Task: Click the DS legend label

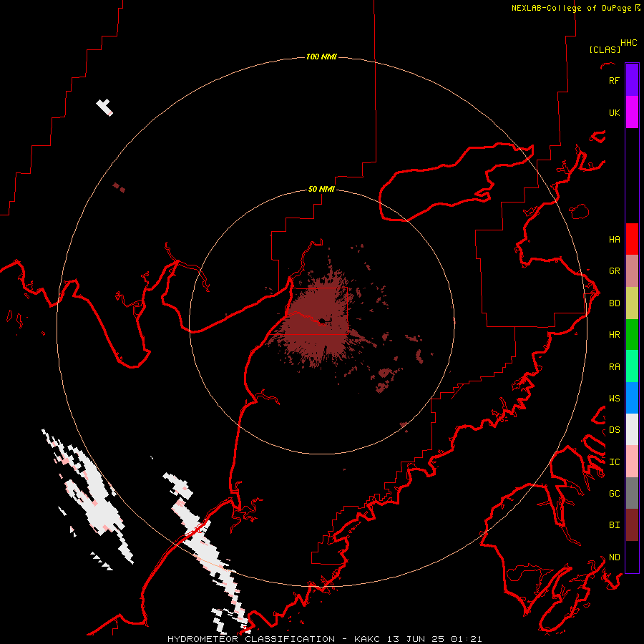Action: 614,430
